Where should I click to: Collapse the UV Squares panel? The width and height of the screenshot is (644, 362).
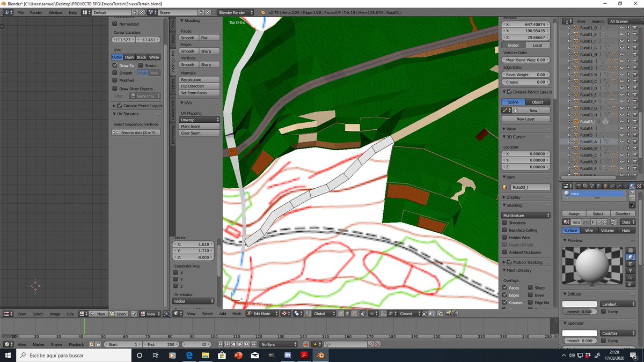(126, 114)
